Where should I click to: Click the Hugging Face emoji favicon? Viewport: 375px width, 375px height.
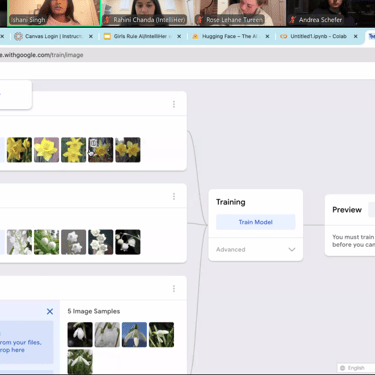tap(195, 36)
